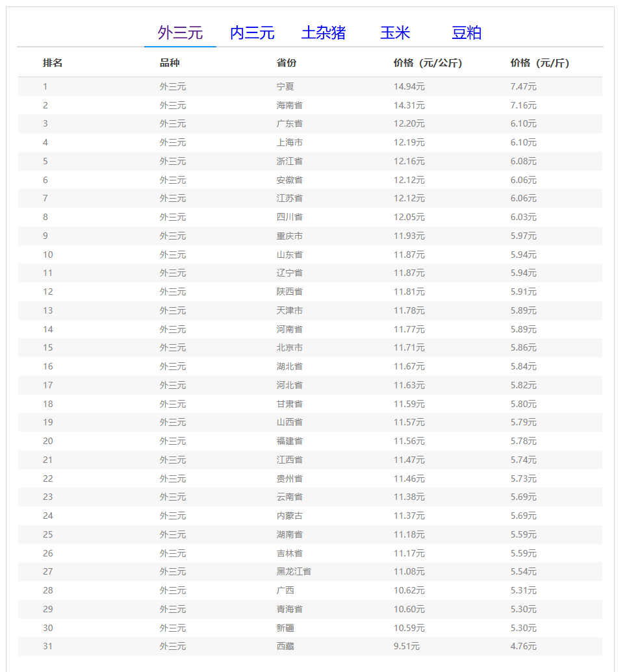Click the 价格（元/斤） column header
The height and width of the screenshot is (672, 627).
click(539, 63)
